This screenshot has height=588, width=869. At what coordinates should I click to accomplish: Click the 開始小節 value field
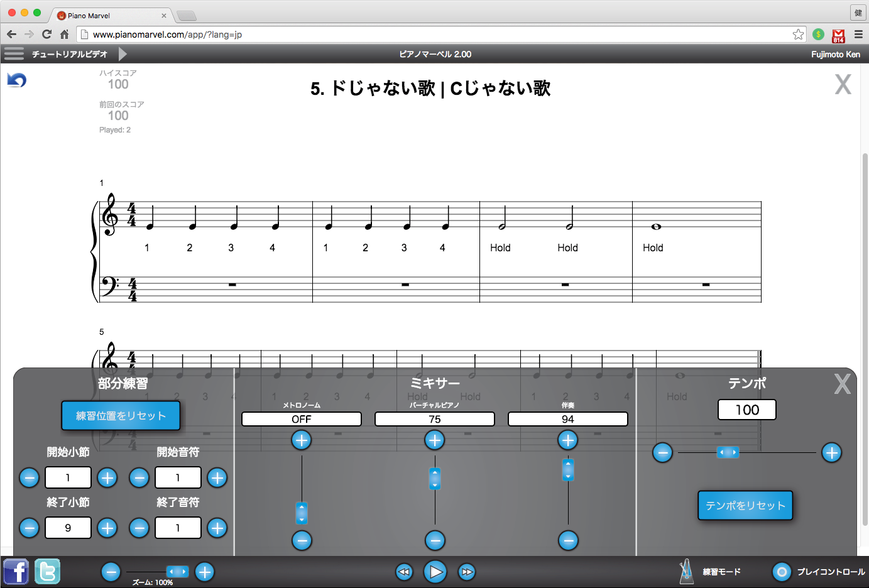[x=68, y=477]
